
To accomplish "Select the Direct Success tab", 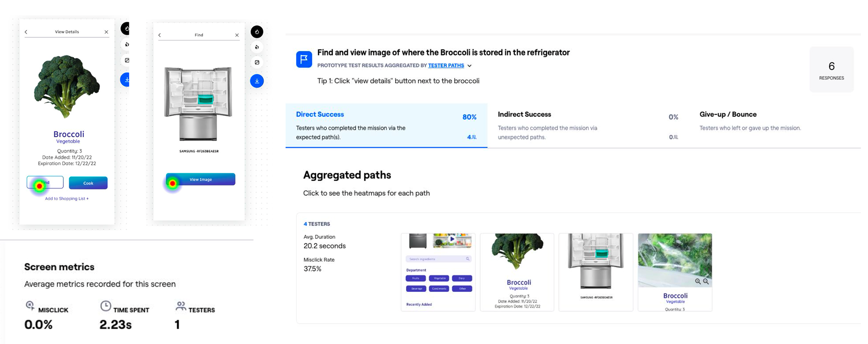I will coord(387,125).
